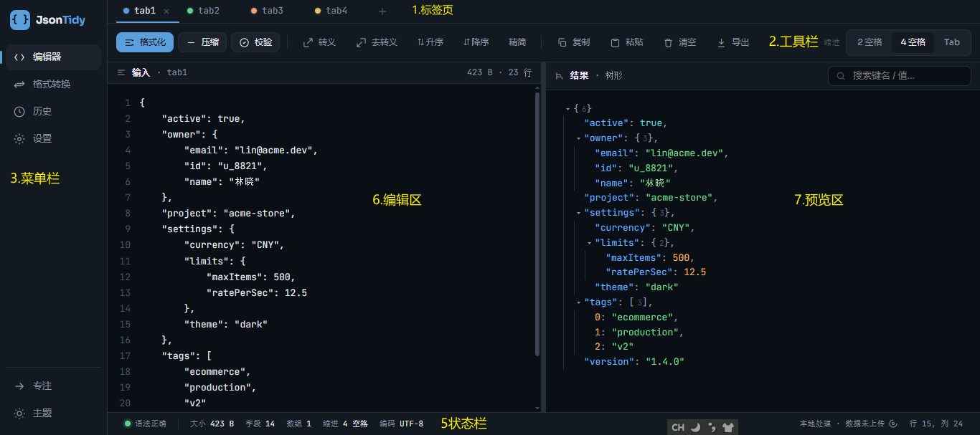Image resolution: width=980 pixels, height=435 pixels.
Task: Copy output with the 复制 icon
Action: tap(562, 43)
